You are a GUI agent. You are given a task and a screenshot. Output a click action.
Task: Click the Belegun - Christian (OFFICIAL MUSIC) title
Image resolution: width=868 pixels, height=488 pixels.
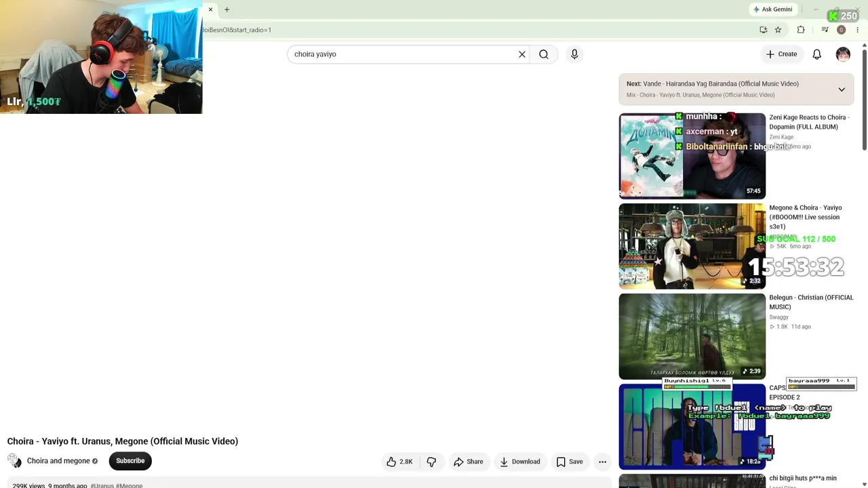coord(811,302)
